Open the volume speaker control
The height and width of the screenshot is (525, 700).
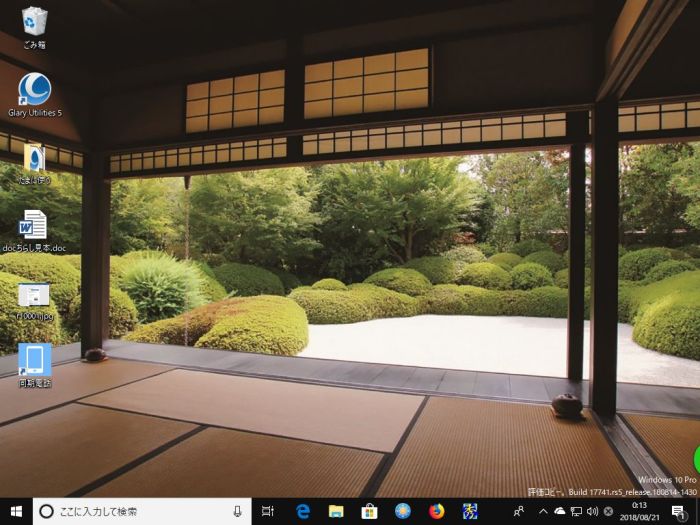[592, 511]
